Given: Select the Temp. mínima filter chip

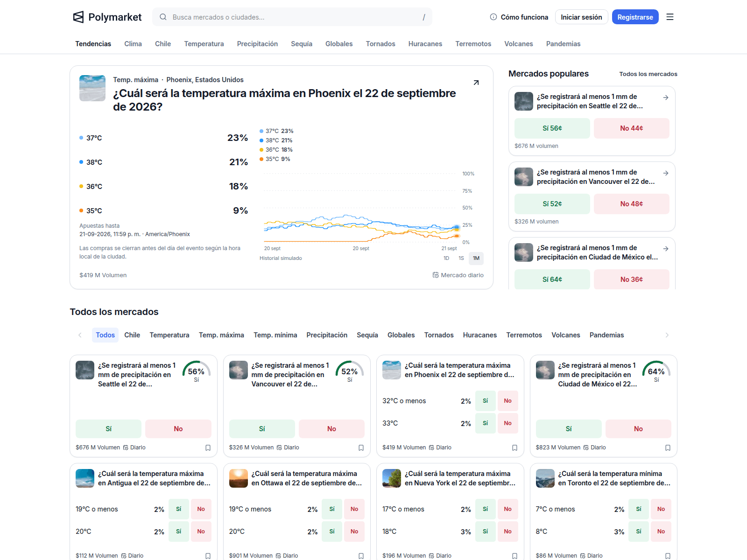Looking at the screenshot, I should click(275, 335).
